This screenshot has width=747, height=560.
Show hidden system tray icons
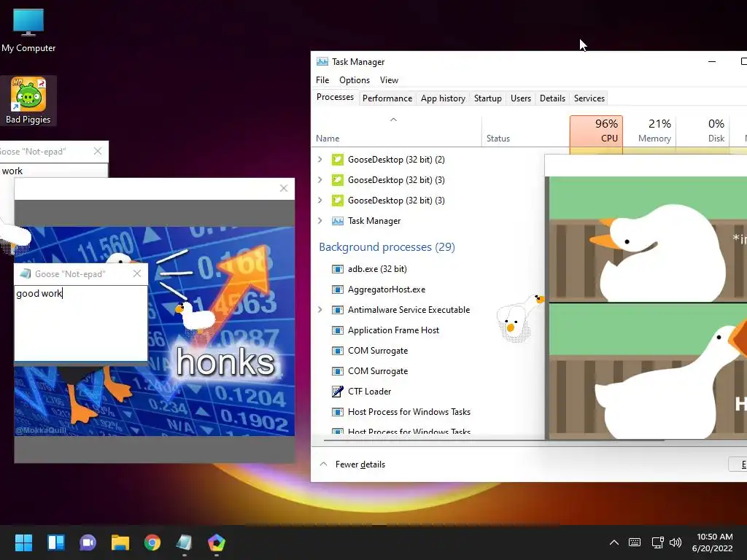(614, 542)
